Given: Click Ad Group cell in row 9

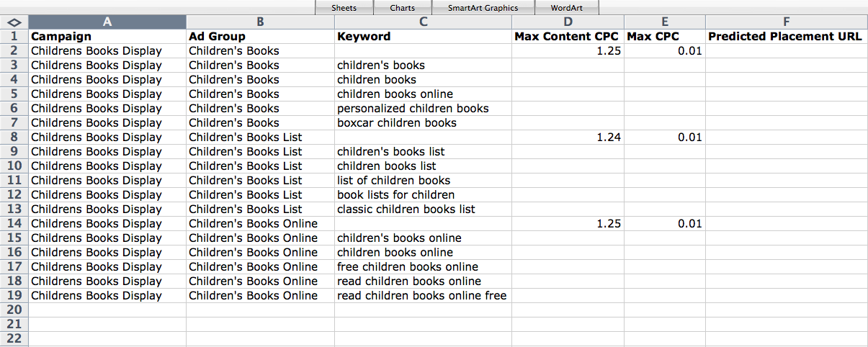Looking at the screenshot, I should click(260, 151).
